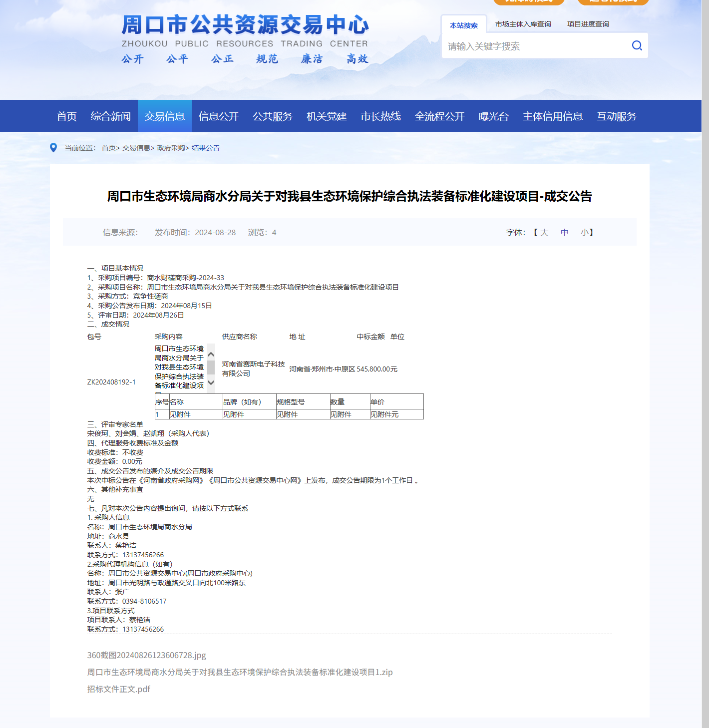Set font size to 大

coord(544,233)
